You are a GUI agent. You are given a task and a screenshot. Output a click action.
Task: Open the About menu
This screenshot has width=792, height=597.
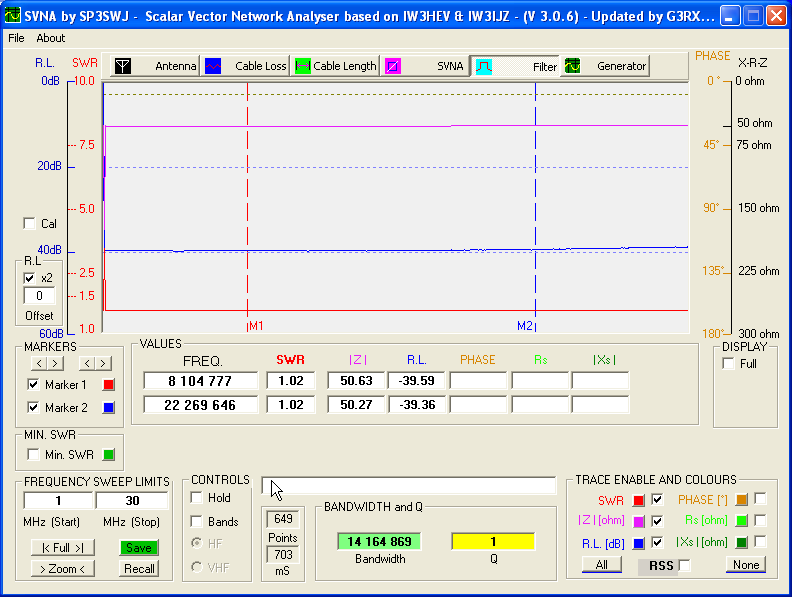click(x=50, y=38)
